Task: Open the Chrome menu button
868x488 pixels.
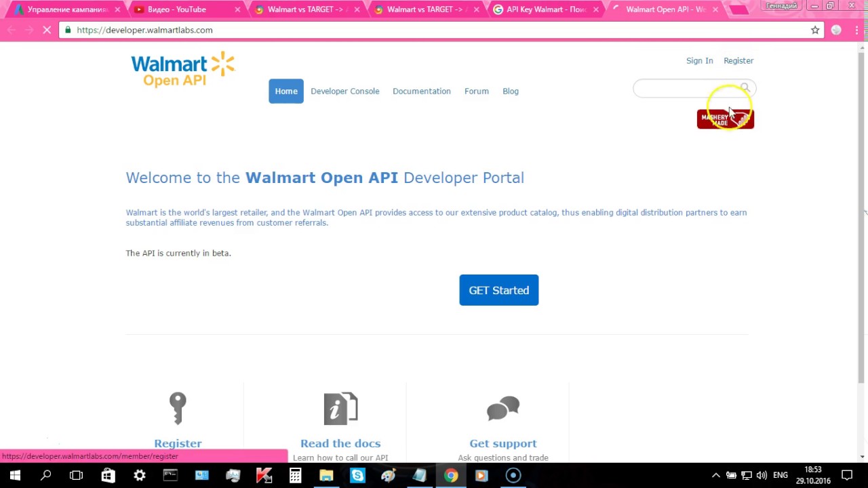Action: [x=856, y=30]
